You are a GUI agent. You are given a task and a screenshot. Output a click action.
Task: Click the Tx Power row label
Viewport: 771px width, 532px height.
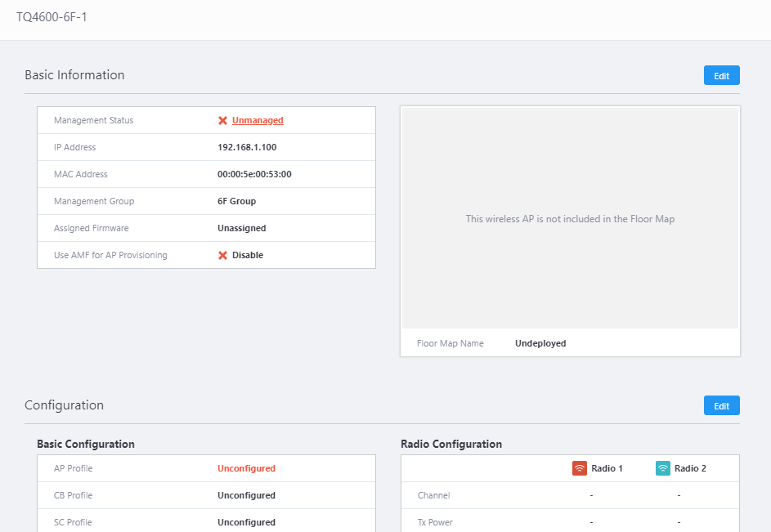[435, 522]
